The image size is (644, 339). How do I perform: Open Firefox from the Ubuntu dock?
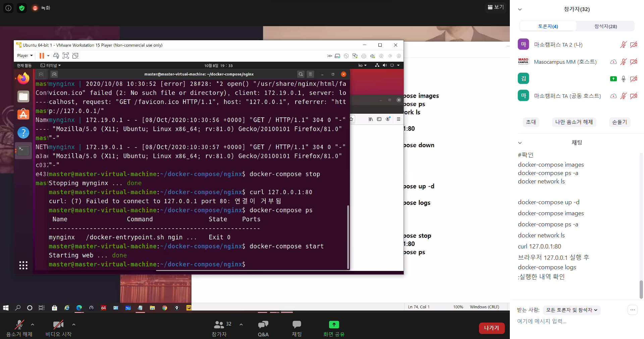point(23,78)
